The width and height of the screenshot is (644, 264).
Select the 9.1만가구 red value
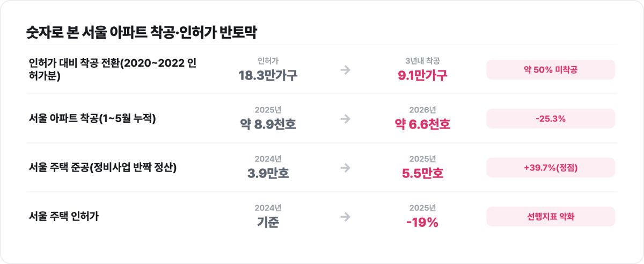click(x=422, y=75)
